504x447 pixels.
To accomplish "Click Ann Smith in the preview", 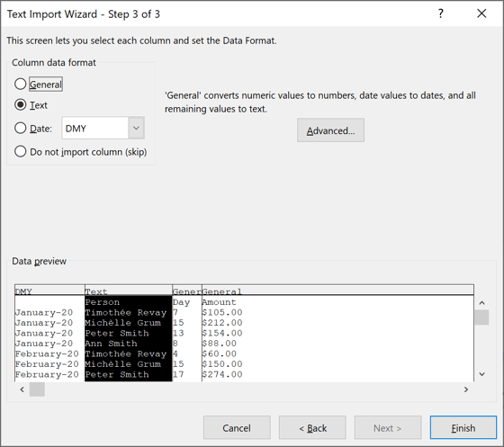I will point(111,344).
